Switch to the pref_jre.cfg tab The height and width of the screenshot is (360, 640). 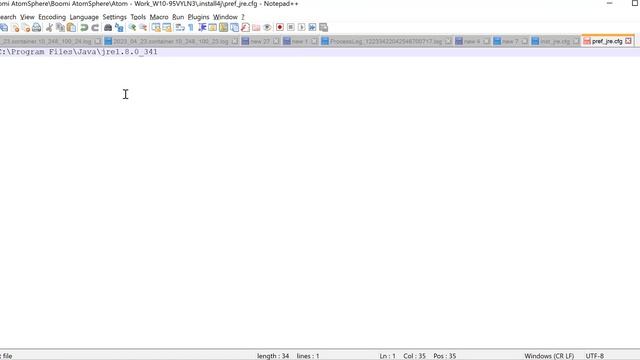[x=607, y=41]
